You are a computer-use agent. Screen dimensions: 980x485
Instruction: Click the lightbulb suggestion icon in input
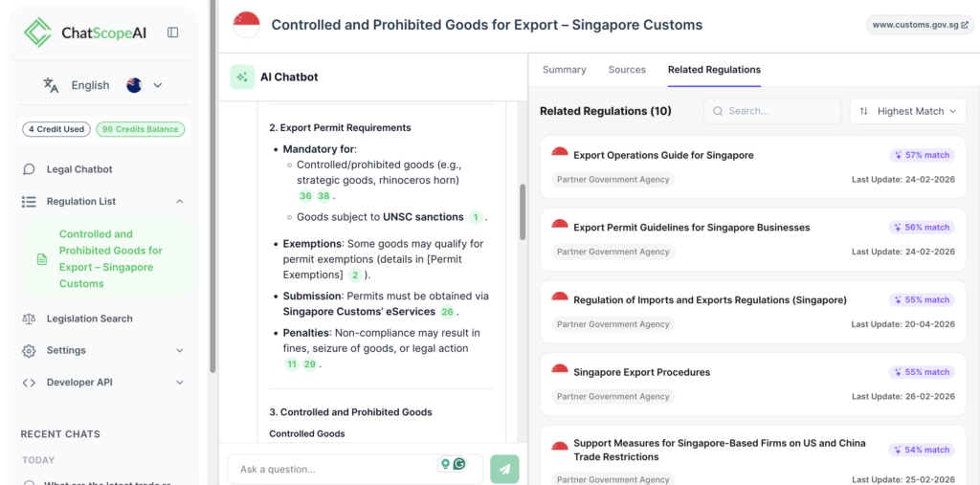[x=446, y=464]
